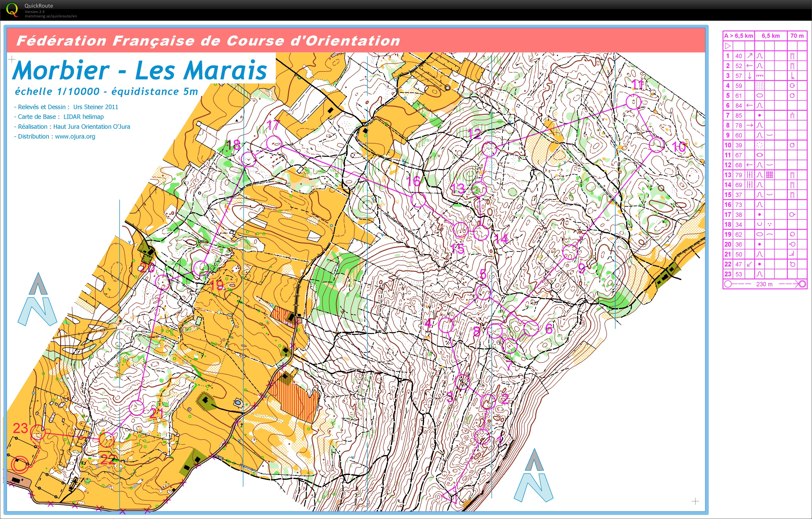The image size is (812, 519).
Task: Select control circle 6 on the map
Action: [531, 328]
